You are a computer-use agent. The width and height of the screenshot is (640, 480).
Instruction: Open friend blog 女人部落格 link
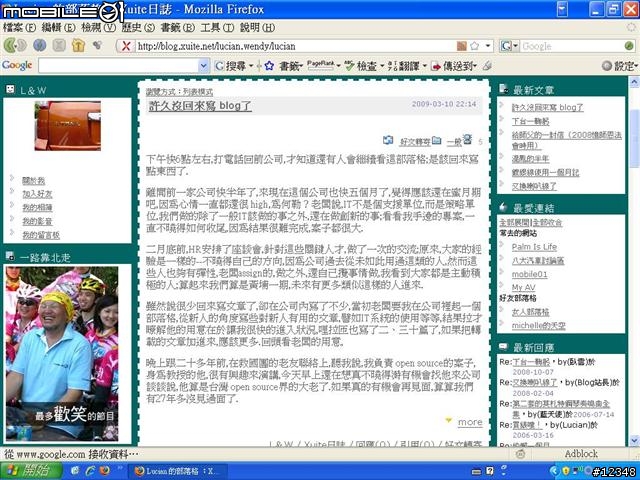point(530,312)
